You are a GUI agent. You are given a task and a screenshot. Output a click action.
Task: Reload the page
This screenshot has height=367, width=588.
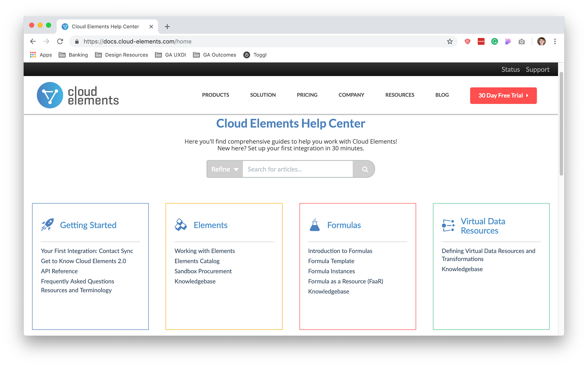(x=60, y=41)
